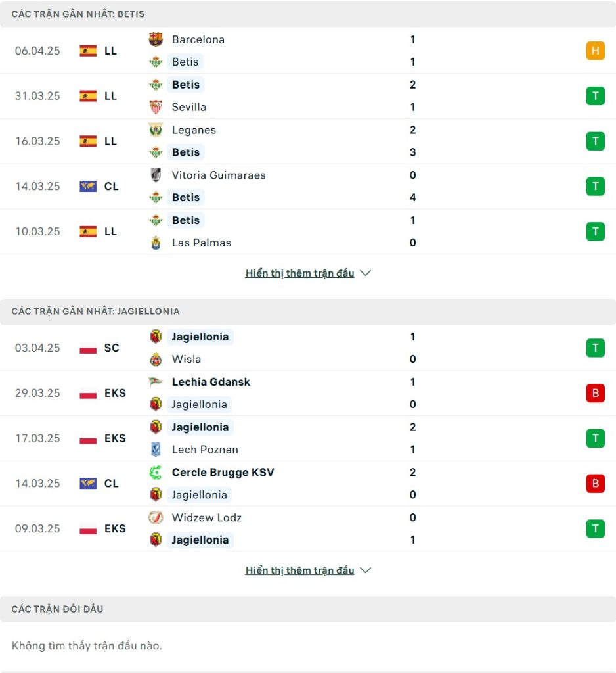Click green T badge for Betis vs Sevilla

(x=596, y=96)
